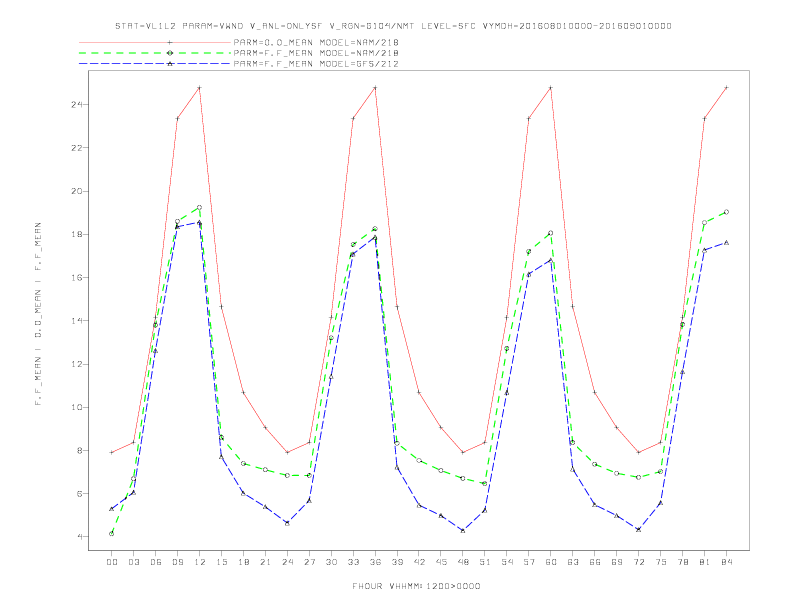Image resolution: width=792 pixels, height=612 pixels.
Task: Click the blue dashed legend line sample
Action: (x=155, y=64)
